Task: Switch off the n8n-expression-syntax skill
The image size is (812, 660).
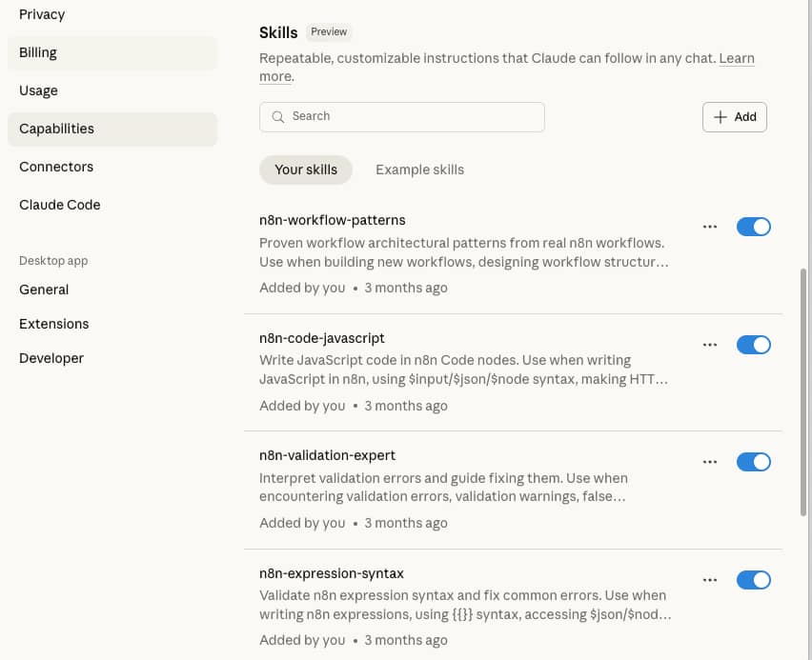Action: (x=753, y=580)
